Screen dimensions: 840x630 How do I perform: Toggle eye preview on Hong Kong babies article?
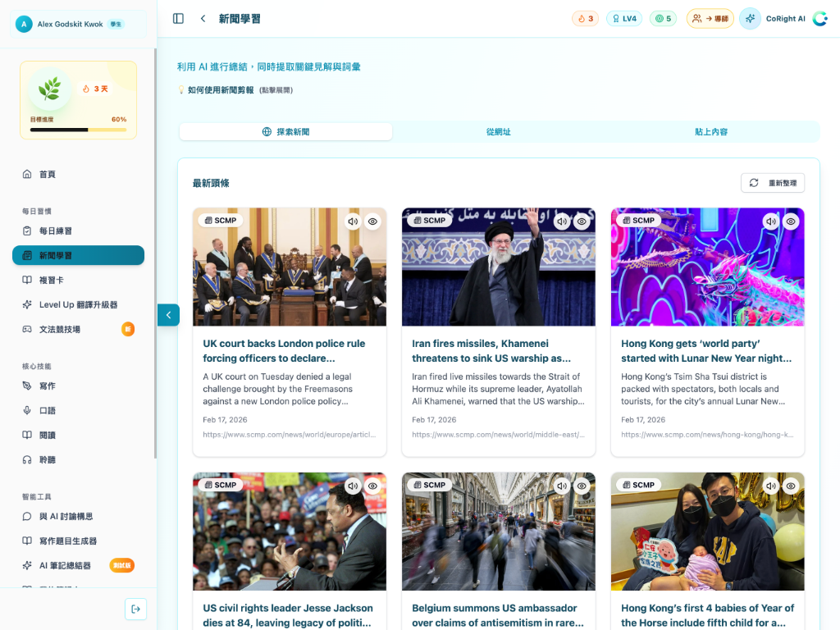click(x=791, y=486)
